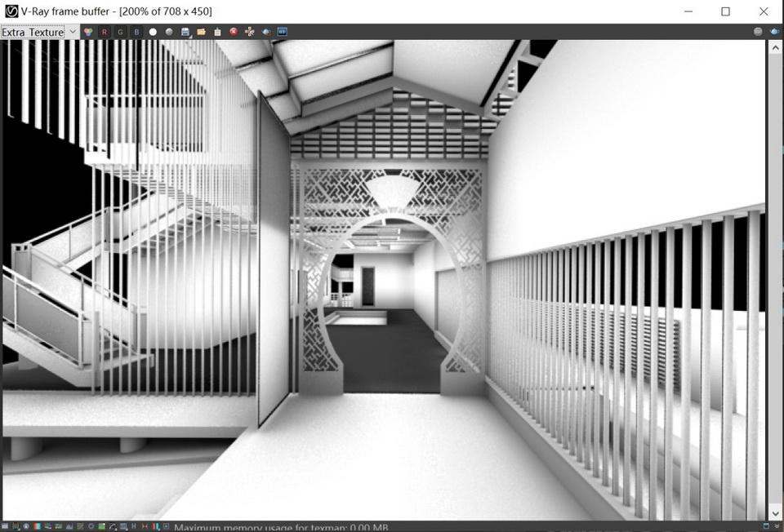Click the blue panel icon ending the left toolbar
The width and height of the screenshot is (784, 532).
point(283,32)
